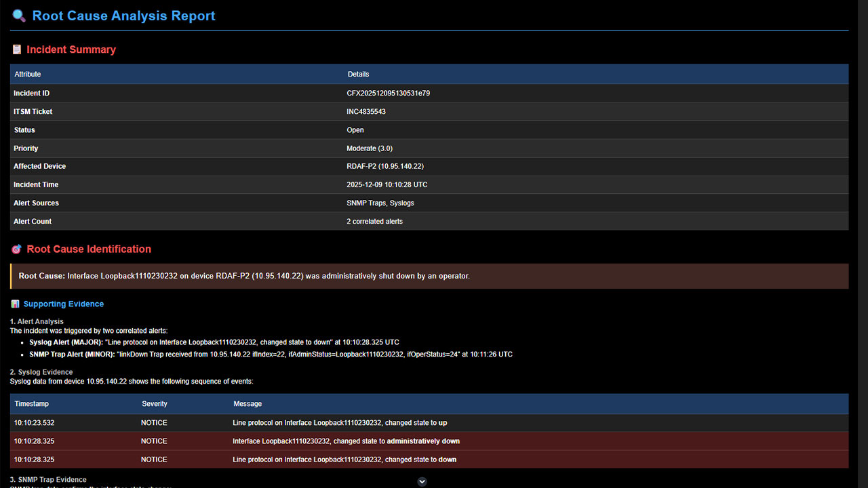Open ITSM ticket INC4835543

[366, 112]
